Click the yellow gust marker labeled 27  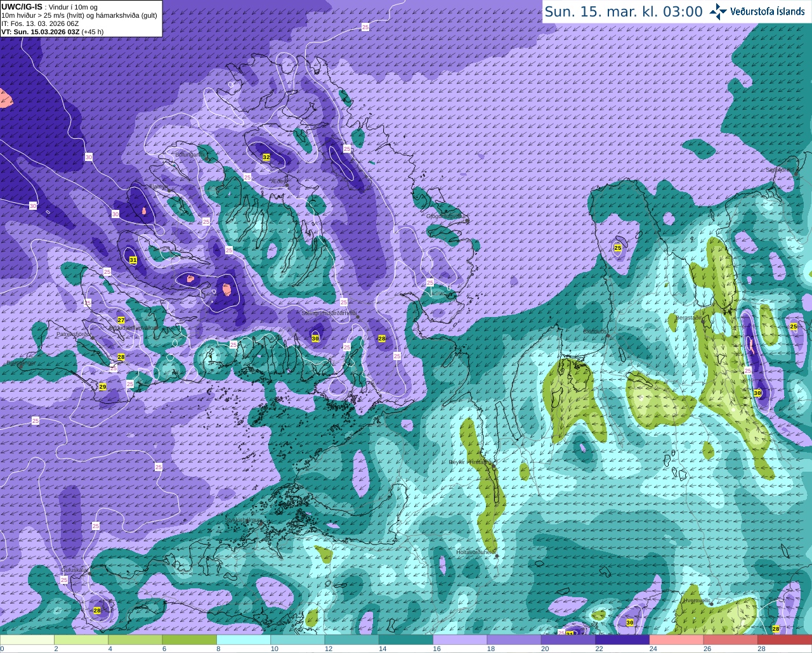pyautogui.click(x=121, y=320)
